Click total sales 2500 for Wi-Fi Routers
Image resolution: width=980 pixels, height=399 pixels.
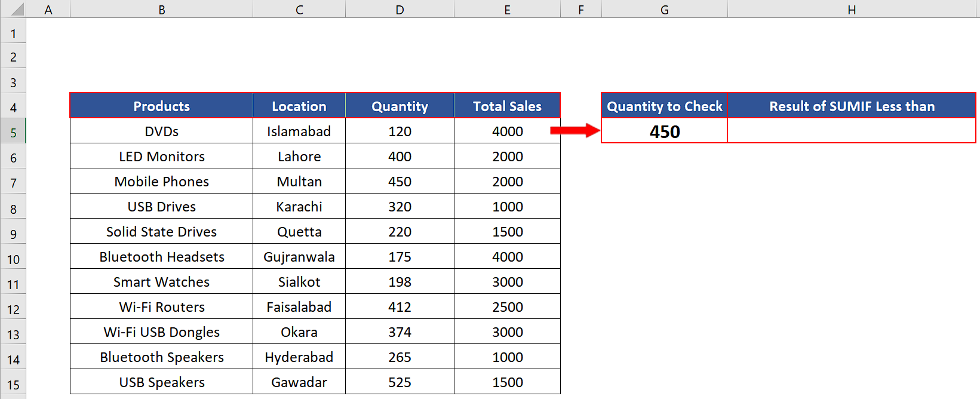[507, 306]
